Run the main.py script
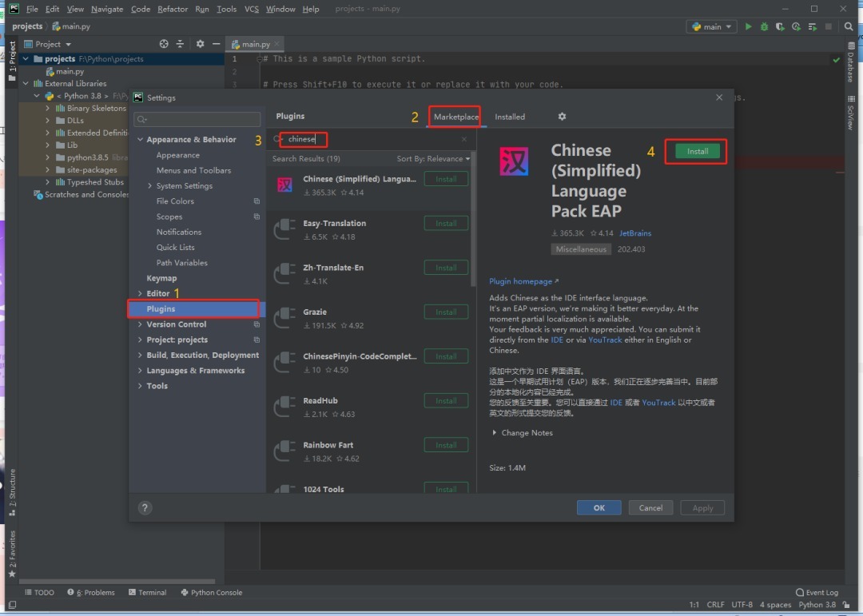 click(x=747, y=26)
